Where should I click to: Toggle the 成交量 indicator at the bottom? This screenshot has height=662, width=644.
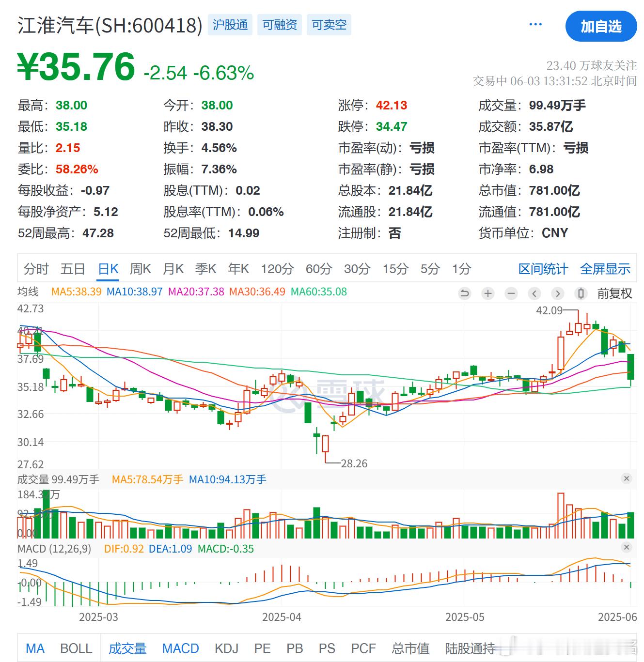click(x=127, y=648)
